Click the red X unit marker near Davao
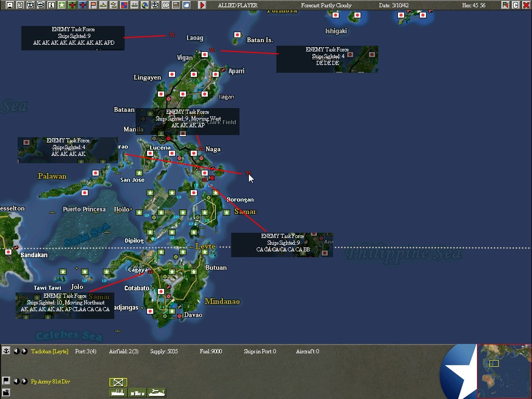 click(179, 316)
